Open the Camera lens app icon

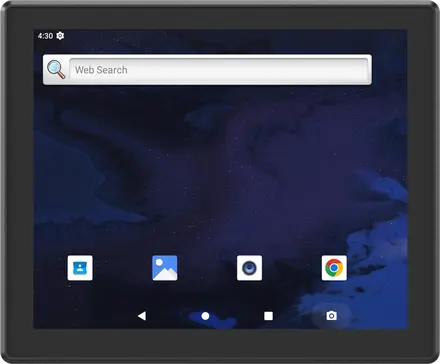tap(249, 268)
